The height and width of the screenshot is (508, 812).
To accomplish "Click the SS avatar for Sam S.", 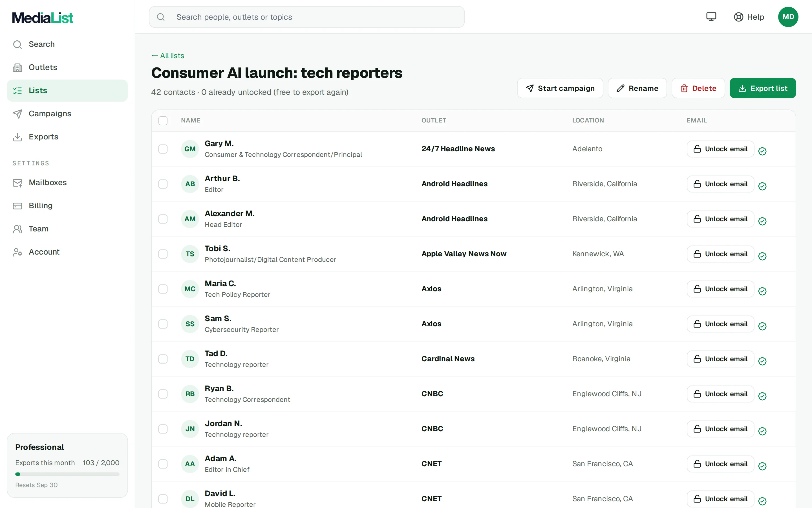I will [190, 324].
